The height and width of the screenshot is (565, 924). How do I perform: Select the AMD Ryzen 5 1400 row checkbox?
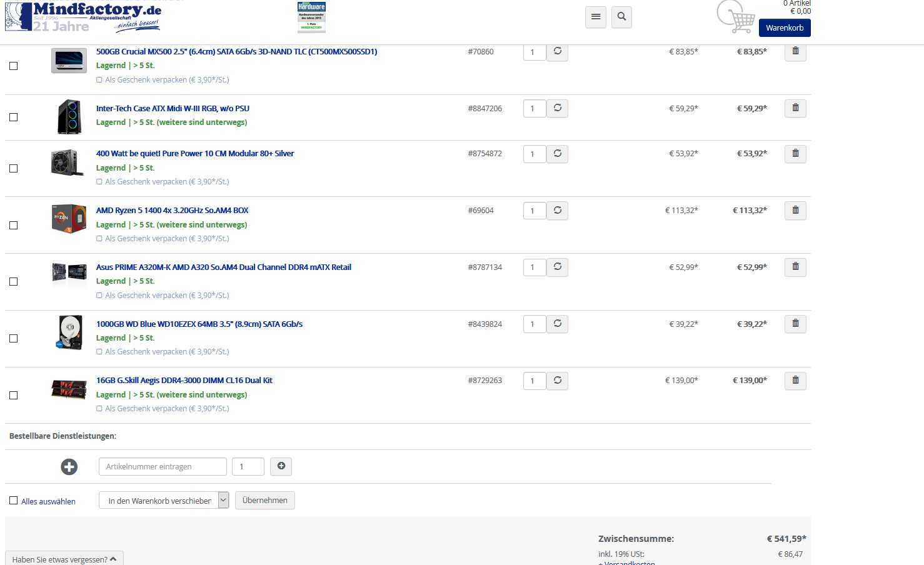(x=13, y=225)
